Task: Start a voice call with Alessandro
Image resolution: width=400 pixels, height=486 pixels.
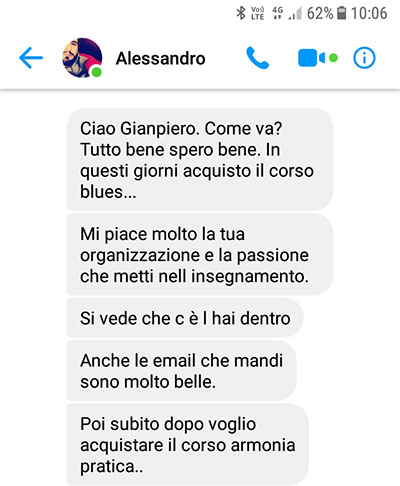Action: pos(257,58)
